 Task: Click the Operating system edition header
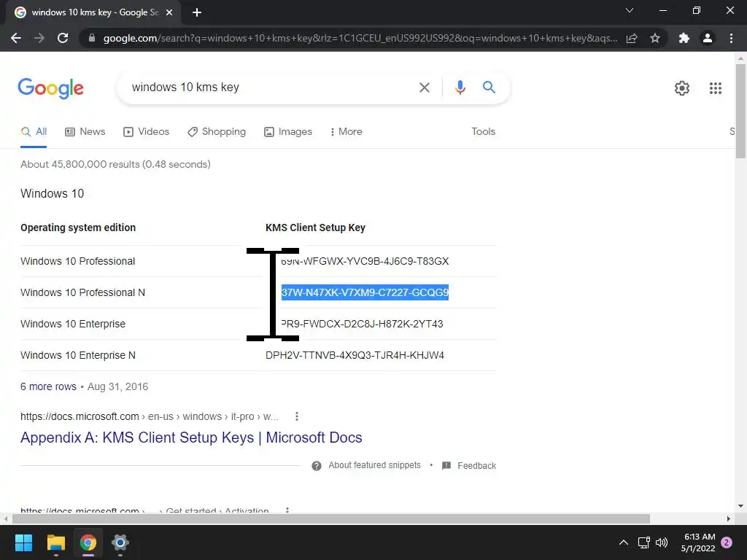click(x=78, y=227)
